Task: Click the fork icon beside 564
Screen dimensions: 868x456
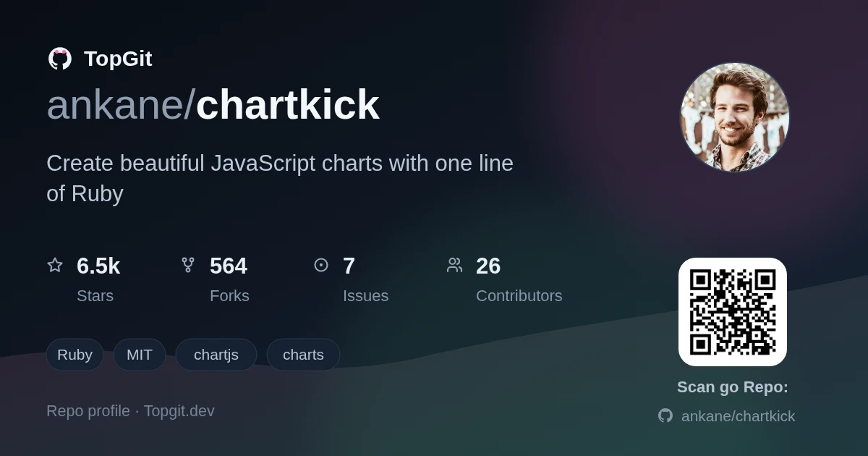Action: 188,265
